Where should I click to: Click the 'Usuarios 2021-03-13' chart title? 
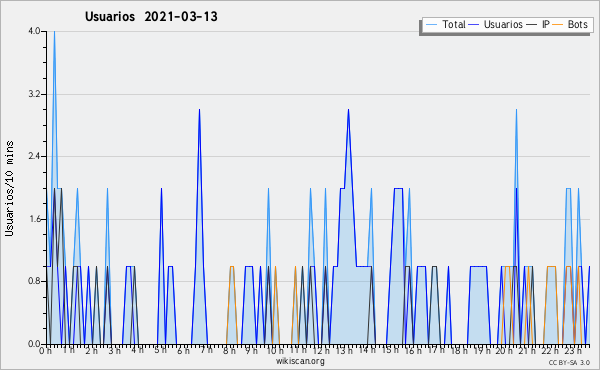point(151,17)
